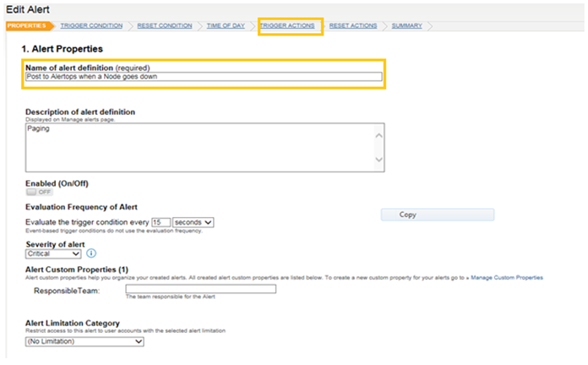Open the Alert Limitation Category dropdown
This screenshot has width=588, height=365.
(x=84, y=341)
